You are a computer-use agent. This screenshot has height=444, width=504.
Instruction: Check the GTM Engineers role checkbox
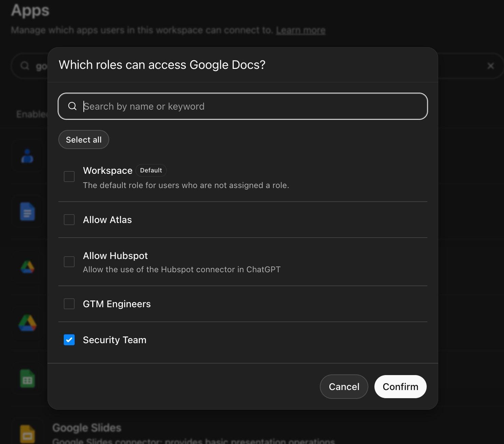69,304
